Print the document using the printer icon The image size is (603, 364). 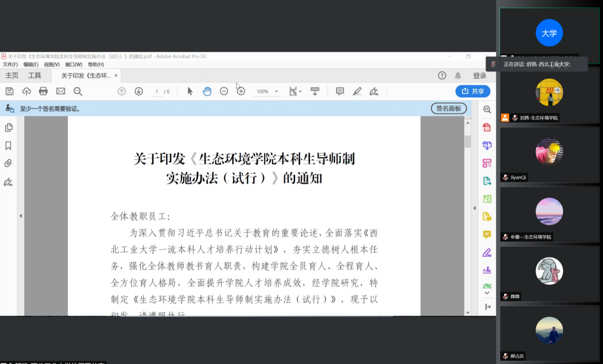tap(43, 91)
